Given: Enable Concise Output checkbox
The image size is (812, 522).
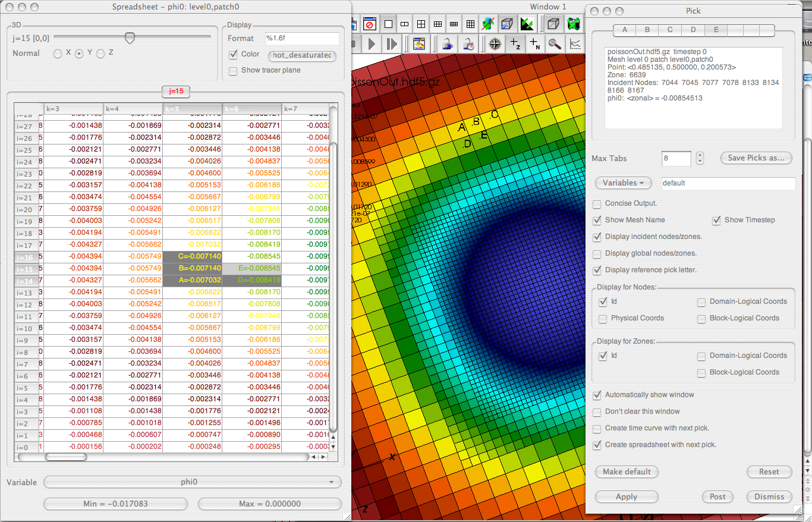Looking at the screenshot, I should 597,204.
